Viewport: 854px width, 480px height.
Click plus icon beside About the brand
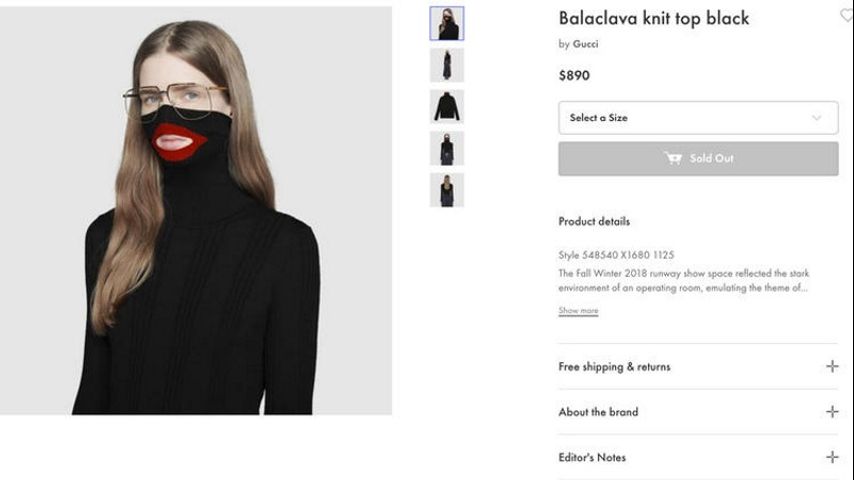[832, 411]
